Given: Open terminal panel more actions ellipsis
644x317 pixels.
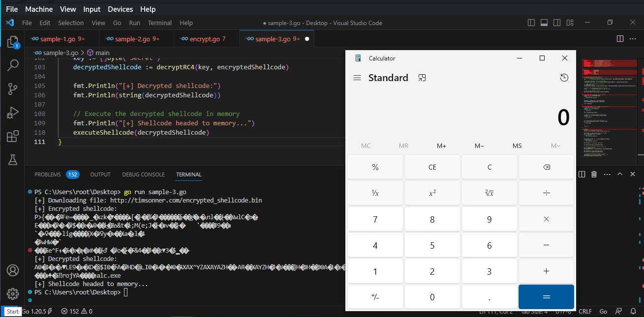Looking at the screenshot, I should click(607, 174).
